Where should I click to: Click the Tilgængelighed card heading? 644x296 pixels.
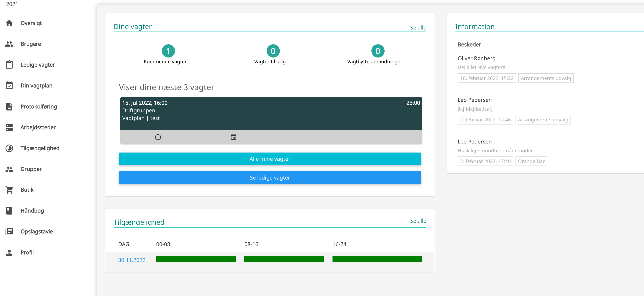tap(139, 222)
